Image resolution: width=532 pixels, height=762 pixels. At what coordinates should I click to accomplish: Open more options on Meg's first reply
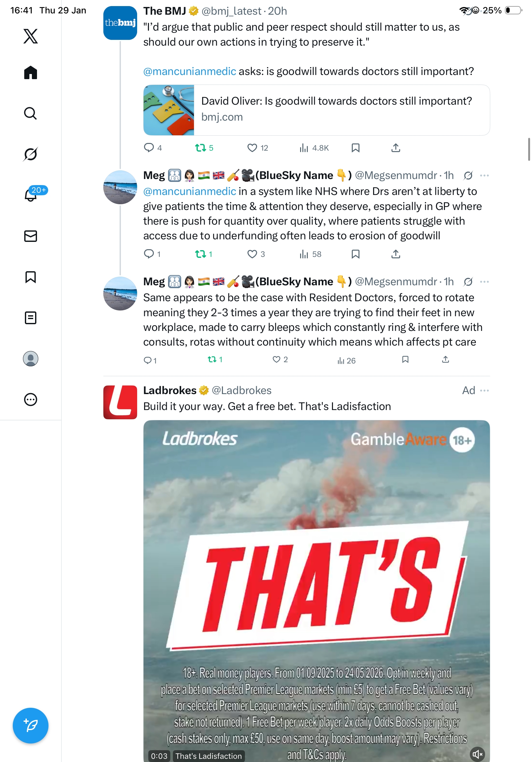[x=484, y=176]
